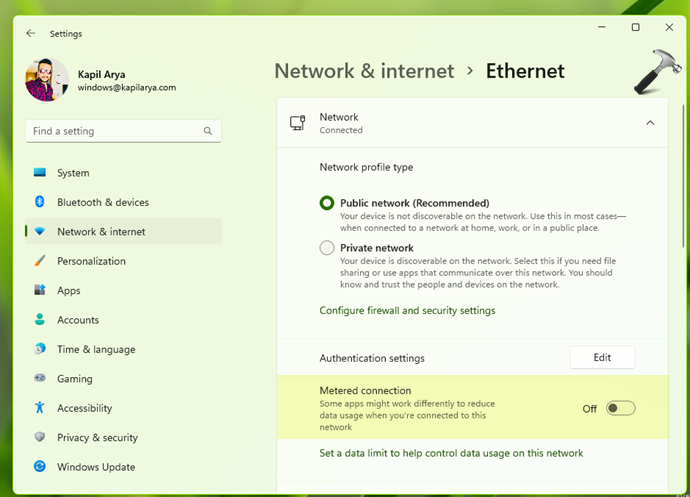This screenshot has height=497, width=690.
Task: Click the Find a setting search box
Action: tap(115, 131)
